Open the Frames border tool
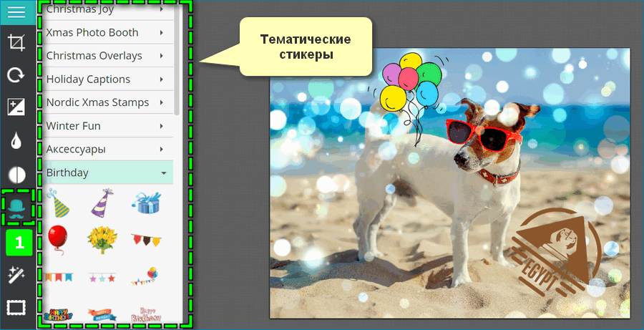Screen dimensions: 644x330 click(x=16, y=308)
